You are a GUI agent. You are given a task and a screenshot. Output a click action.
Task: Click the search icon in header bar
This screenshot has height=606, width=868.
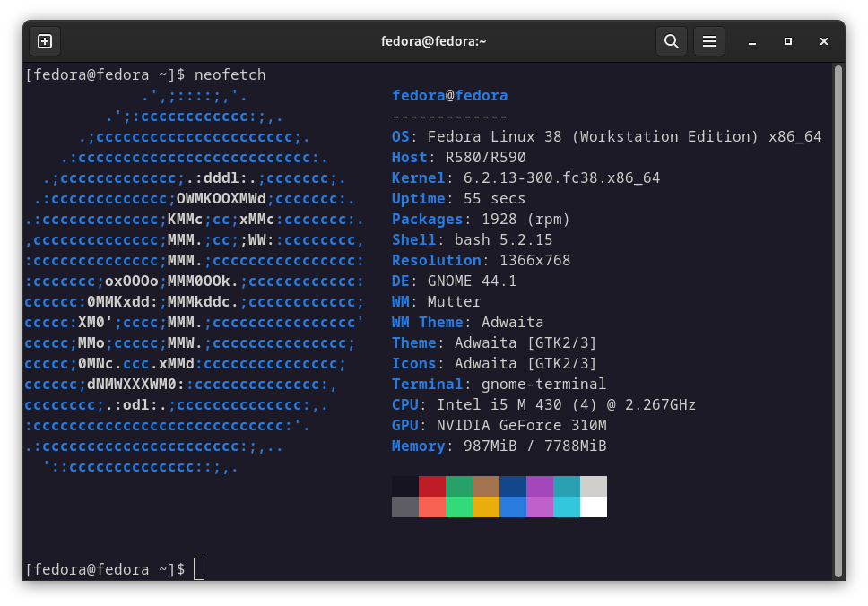tap(672, 41)
